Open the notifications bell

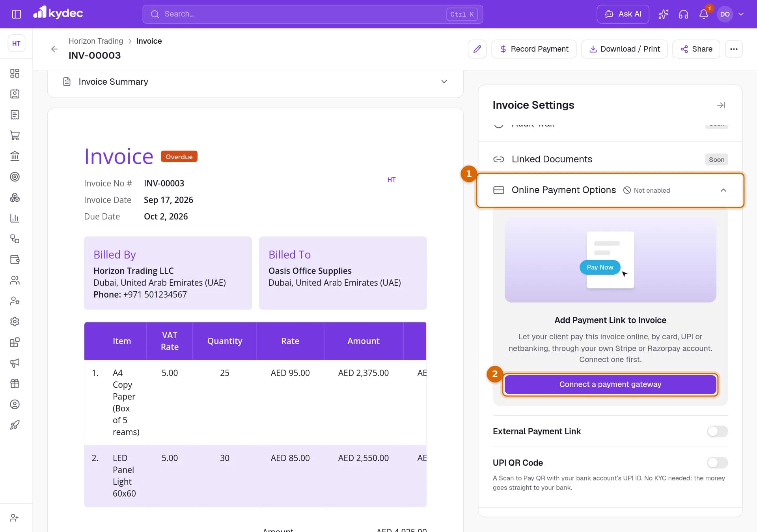coord(704,14)
